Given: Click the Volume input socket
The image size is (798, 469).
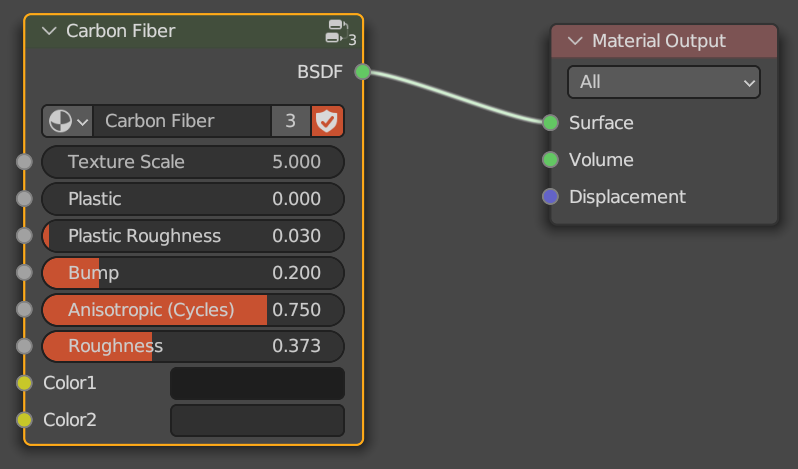Looking at the screenshot, I should pos(550,160).
